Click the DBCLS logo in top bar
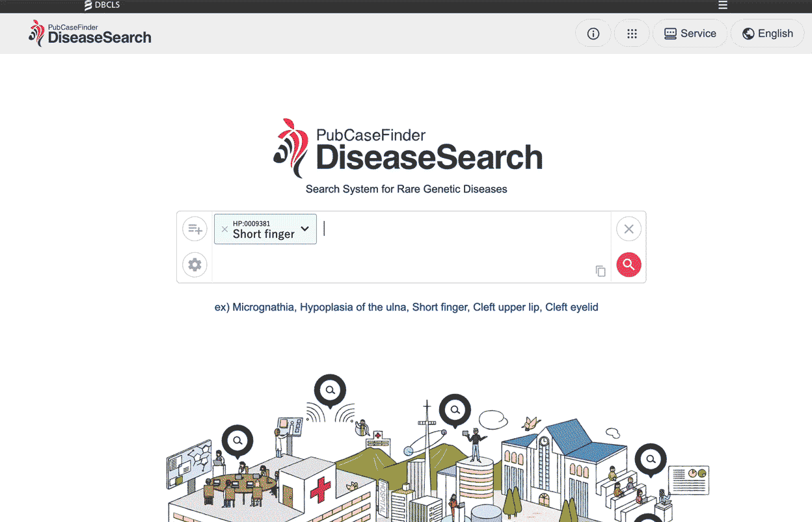 coord(102,5)
